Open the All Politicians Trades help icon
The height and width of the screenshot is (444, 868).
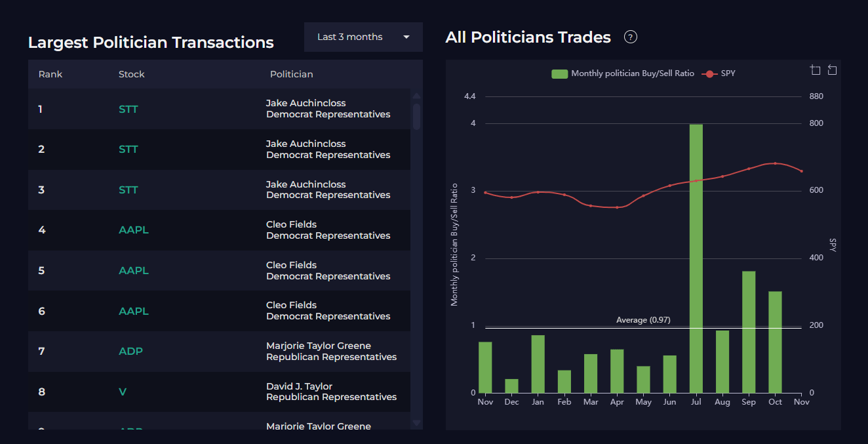tap(631, 37)
